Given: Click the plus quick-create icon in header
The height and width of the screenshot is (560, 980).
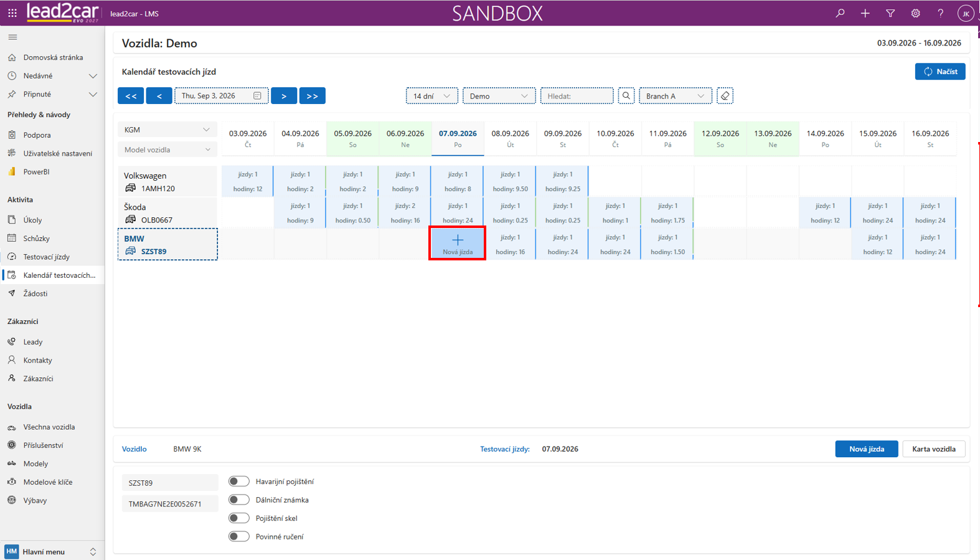Looking at the screenshot, I should tap(865, 13).
